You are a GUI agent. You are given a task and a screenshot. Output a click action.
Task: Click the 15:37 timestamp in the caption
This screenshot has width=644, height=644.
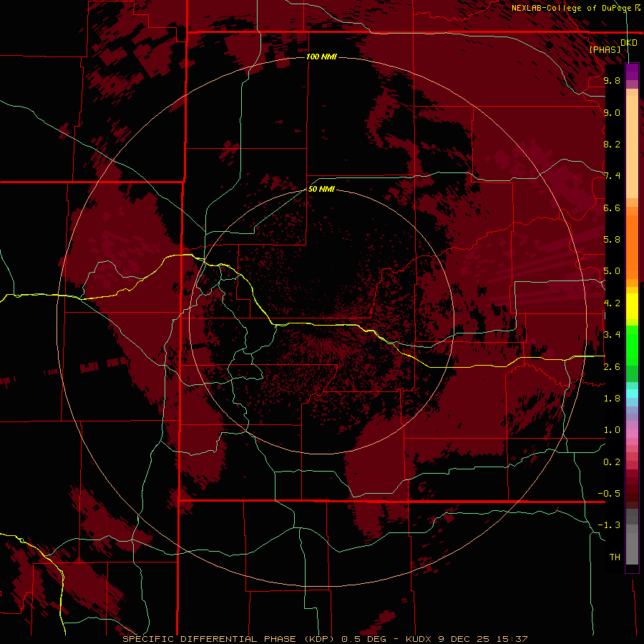513,639
